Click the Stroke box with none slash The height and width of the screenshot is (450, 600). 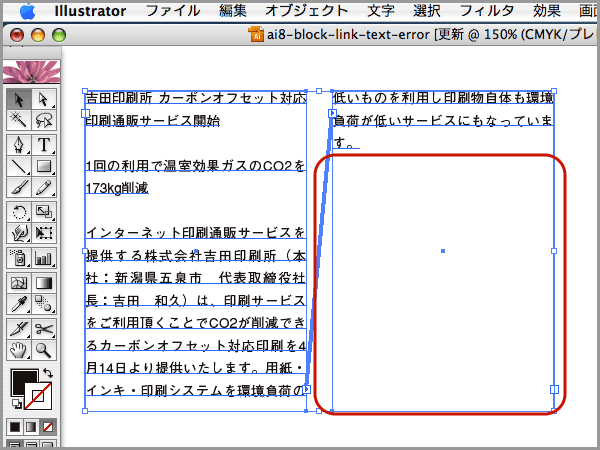tap(38, 396)
